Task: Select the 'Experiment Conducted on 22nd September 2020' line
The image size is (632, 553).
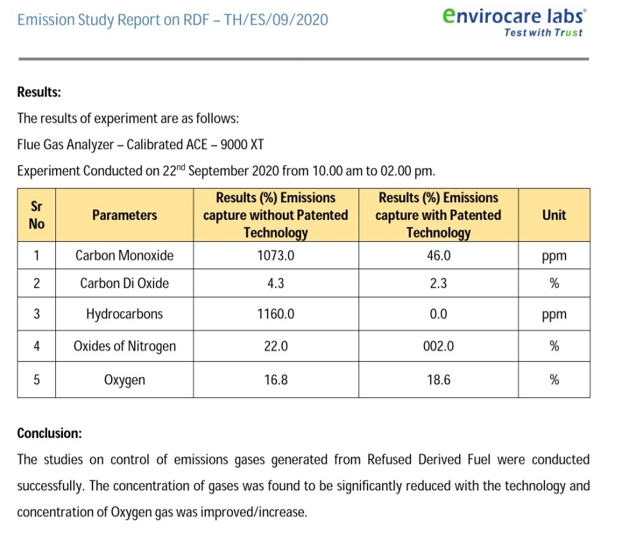Action: 226,171
